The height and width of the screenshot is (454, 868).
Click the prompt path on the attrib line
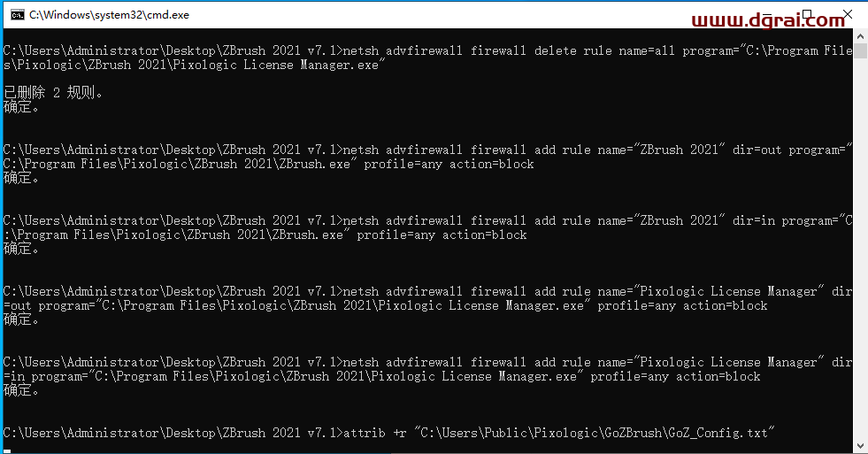pos(171,433)
